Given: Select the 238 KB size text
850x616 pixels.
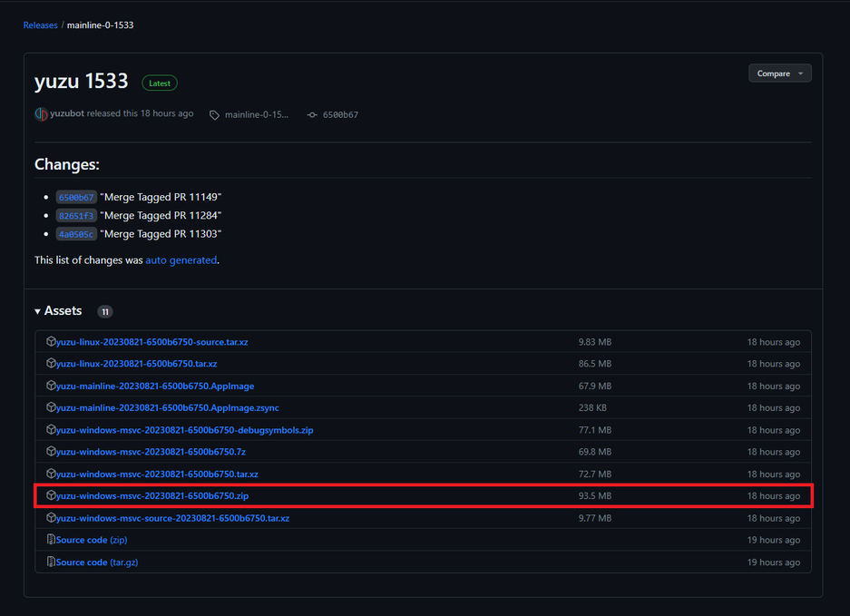Looking at the screenshot, I should [592, 407].
